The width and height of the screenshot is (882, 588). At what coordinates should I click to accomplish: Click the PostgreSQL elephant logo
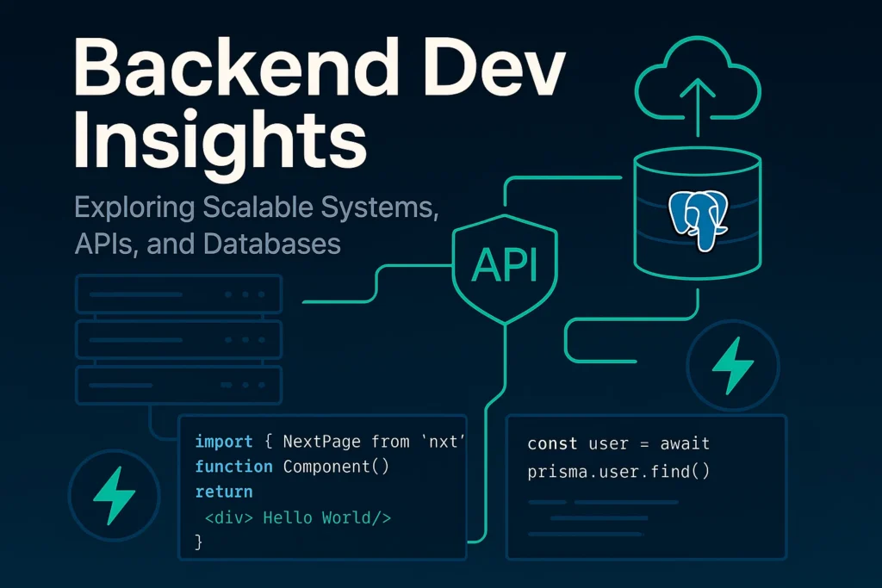698,220
